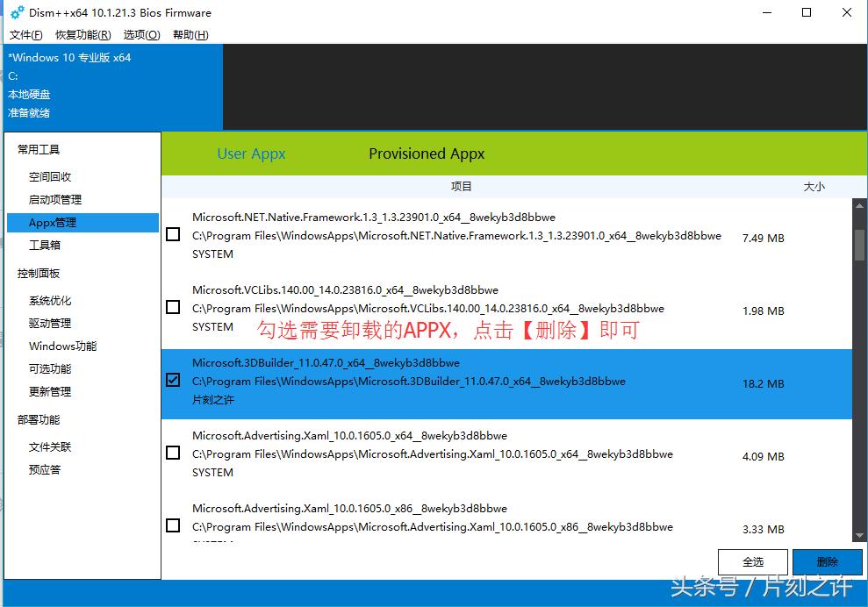
Task: Open 系统优化 in the sidebar
Action: [x=50, y=301]
